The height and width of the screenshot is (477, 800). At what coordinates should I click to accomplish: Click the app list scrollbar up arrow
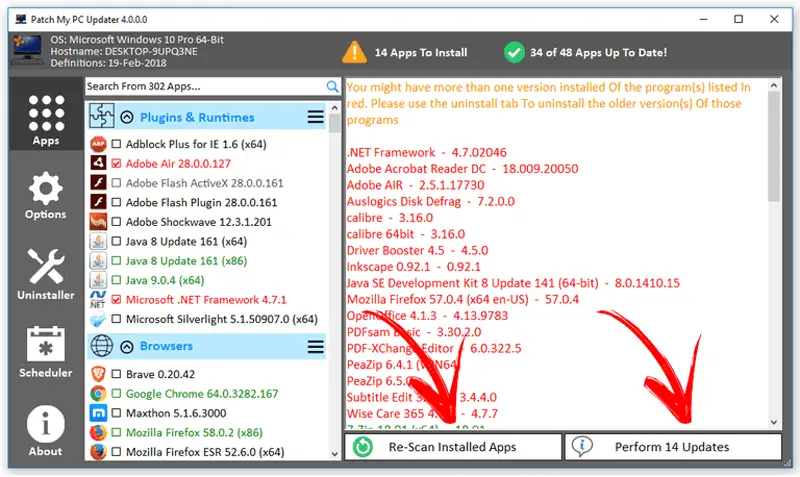(x=335, y=108)
